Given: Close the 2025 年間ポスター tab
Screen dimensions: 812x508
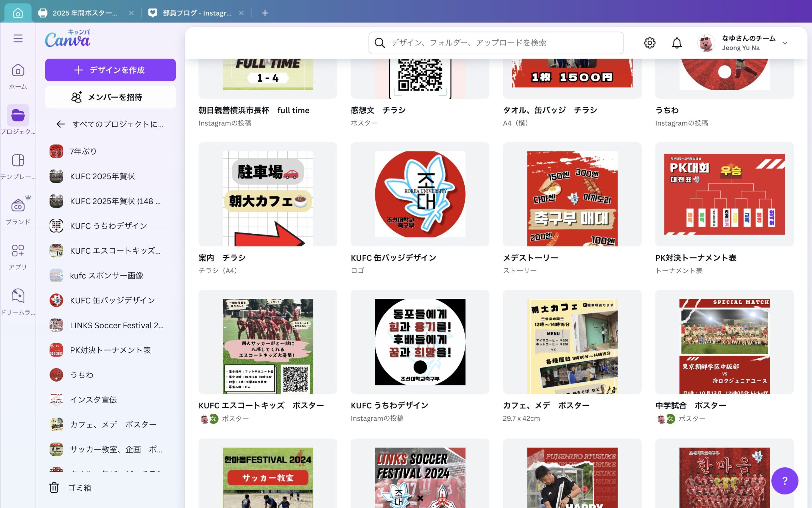Looking at the screenshot, I should point(131,13).
